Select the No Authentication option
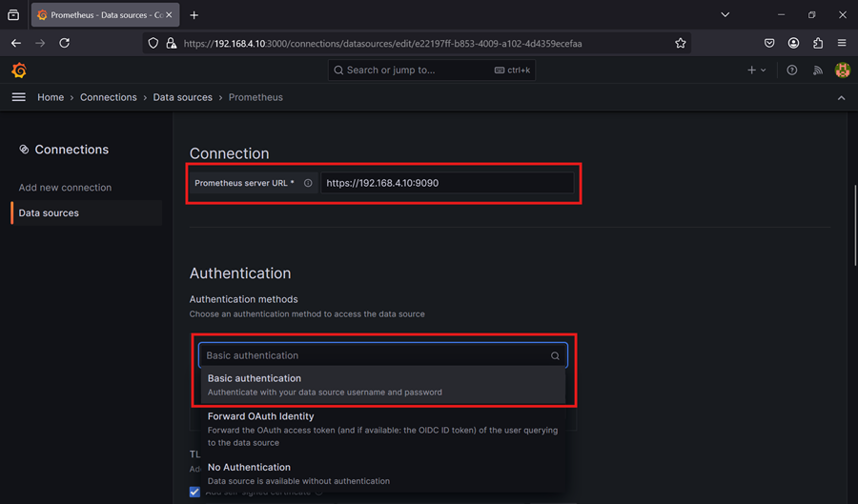Image resolution: width=858 pixels, height=504 pixels. click(383, 474)
